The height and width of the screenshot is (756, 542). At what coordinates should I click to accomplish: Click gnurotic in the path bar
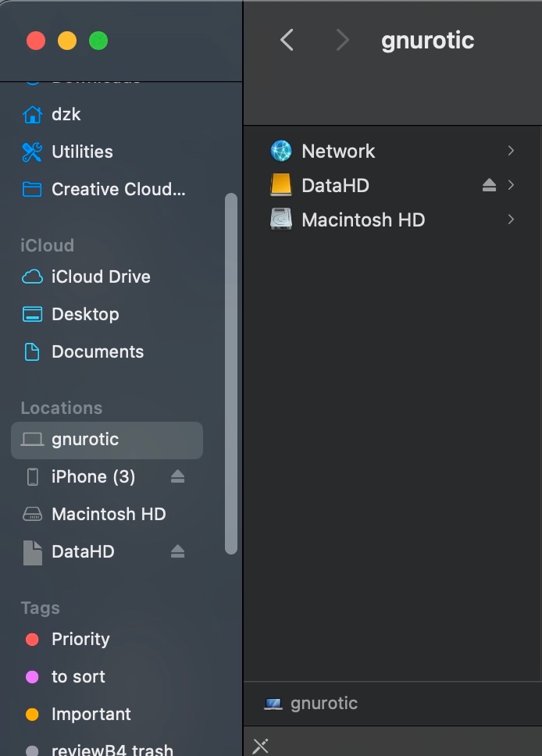pos(323,703)
